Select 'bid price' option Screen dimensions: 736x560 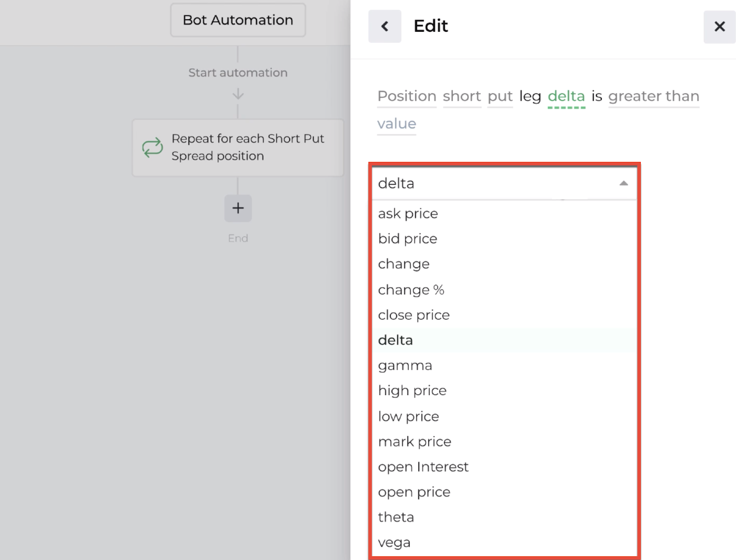[504, 239]
